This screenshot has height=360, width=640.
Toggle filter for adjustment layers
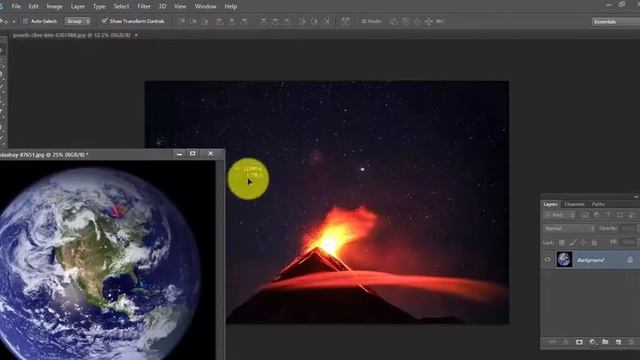[x=597, y=215]
